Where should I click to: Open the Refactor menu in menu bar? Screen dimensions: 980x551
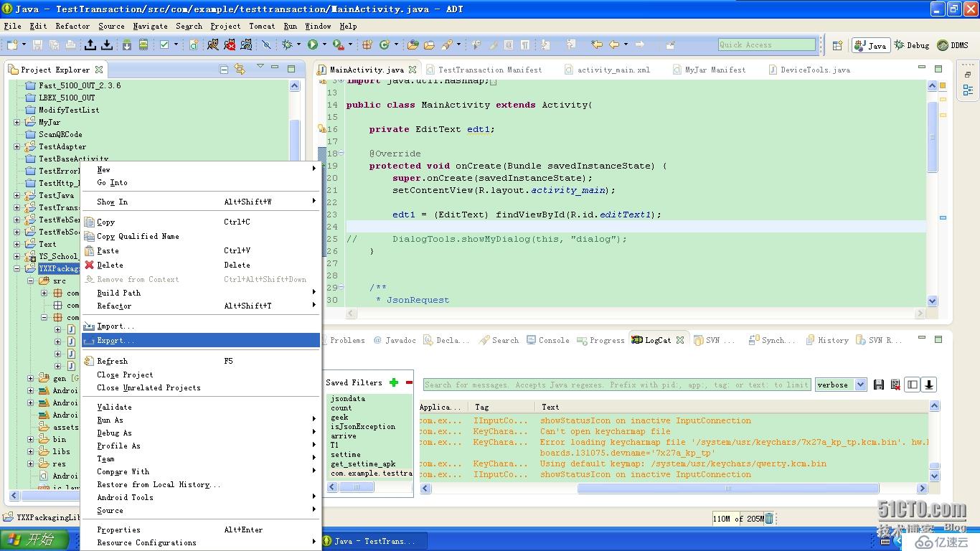tap(72, 26)
